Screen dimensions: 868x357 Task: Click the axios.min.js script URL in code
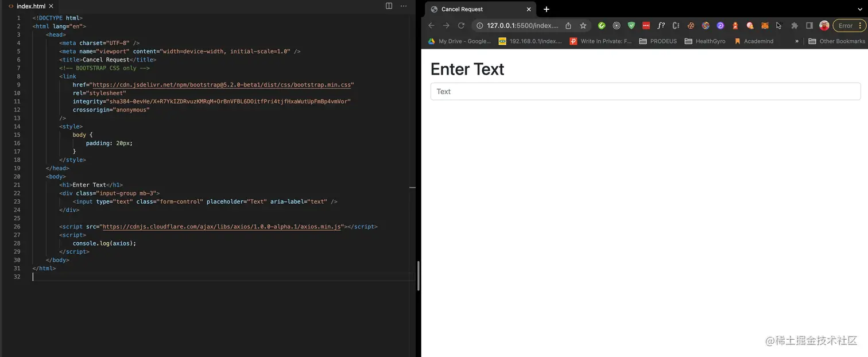(222, 226)
